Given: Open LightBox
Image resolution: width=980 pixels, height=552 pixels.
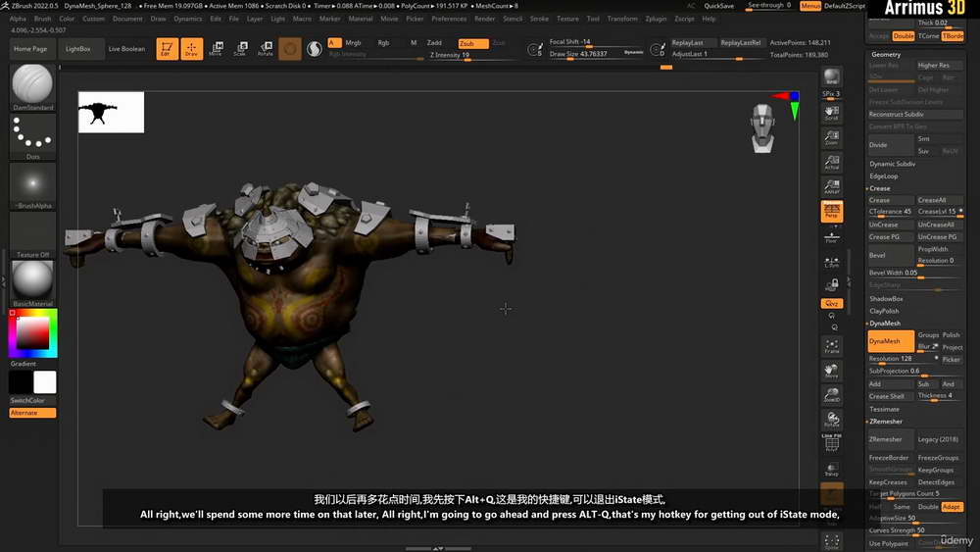Looking at the screenshot, I should tap(78, 49).
